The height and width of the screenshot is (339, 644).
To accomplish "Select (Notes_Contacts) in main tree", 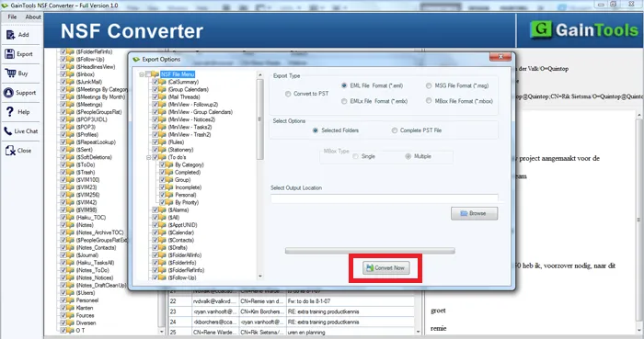I will (96, 247).
